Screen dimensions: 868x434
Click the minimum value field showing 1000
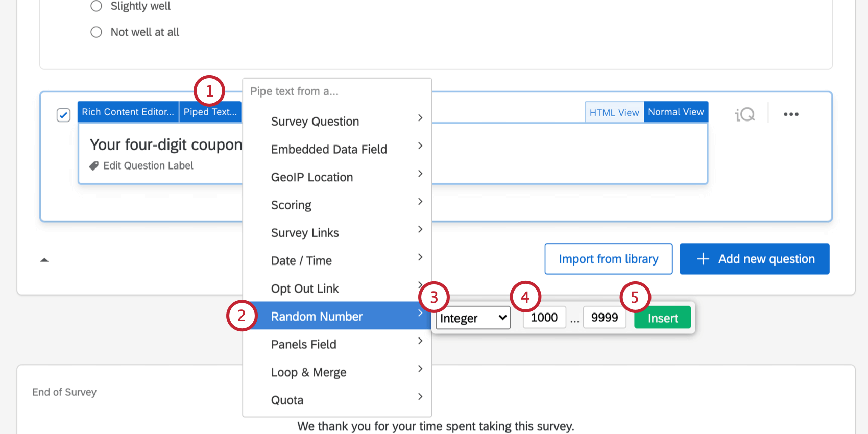click(x=544, y=318)
